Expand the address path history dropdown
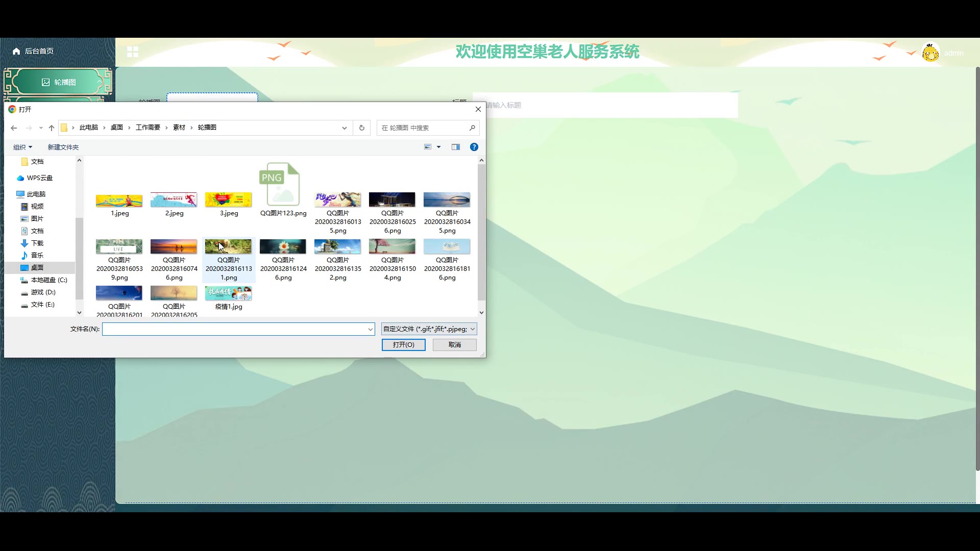Viewport: 980px width, 551px height. click(344, 128)
